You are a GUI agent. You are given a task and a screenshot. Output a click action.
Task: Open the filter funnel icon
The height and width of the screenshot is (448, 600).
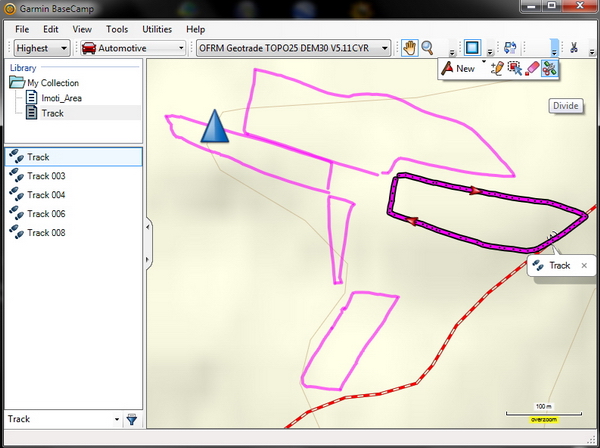coord(131,420)
